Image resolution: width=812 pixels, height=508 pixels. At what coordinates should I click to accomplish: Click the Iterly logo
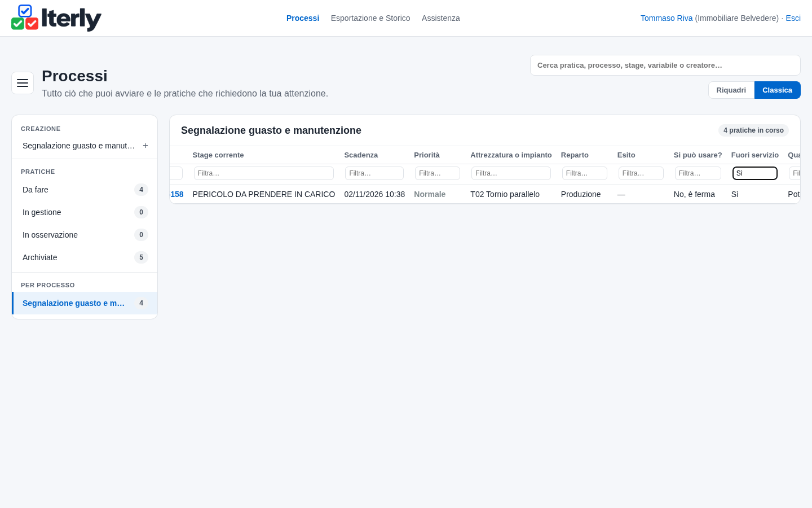56,18
